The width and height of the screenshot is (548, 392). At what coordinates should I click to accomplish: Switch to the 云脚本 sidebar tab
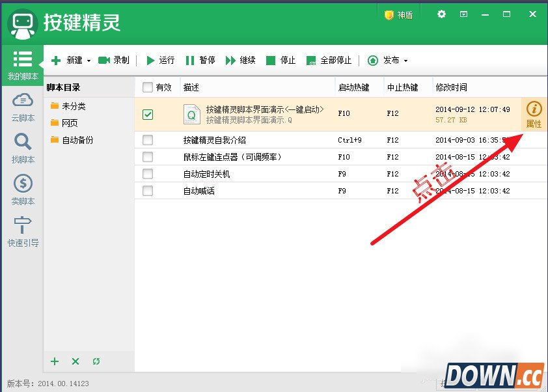(x=22, y=109)
